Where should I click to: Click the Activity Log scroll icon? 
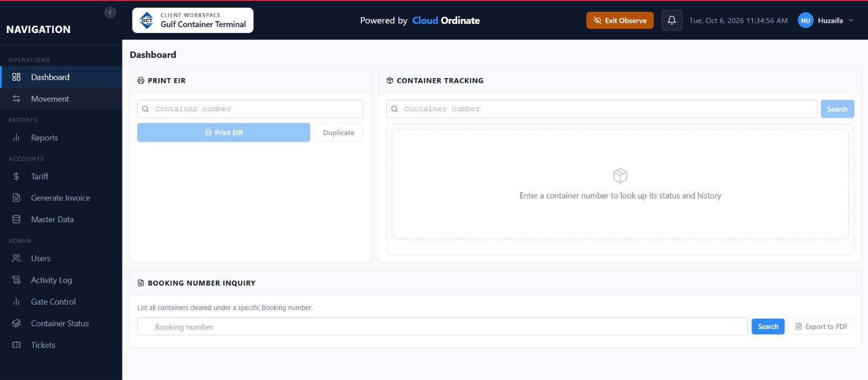pyautogui.click(x=16, y=280)
